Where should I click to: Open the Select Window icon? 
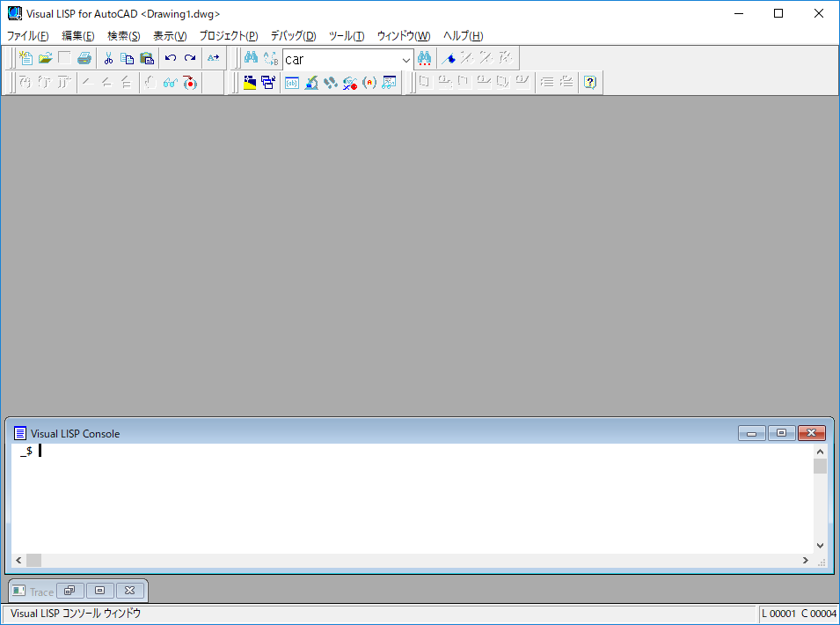tap(268, 83)
